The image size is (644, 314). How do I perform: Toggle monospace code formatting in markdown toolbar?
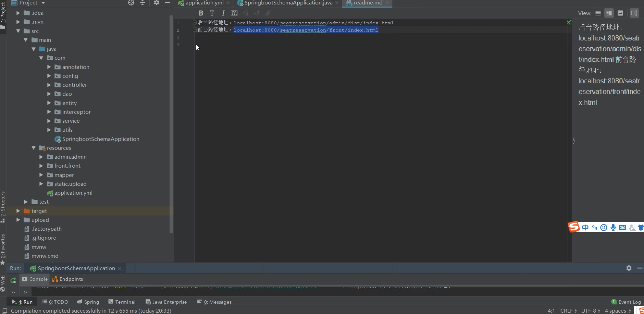point(234,13)
